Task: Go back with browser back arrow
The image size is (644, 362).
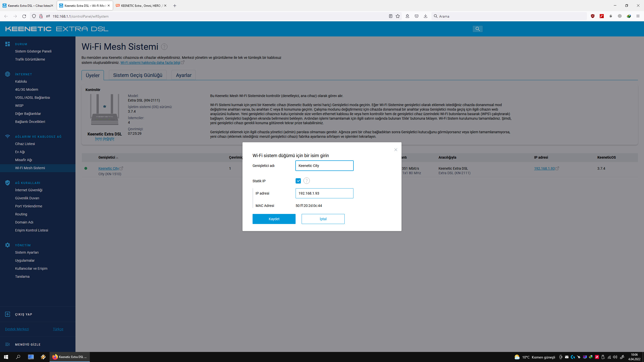Action: [6, 16]
